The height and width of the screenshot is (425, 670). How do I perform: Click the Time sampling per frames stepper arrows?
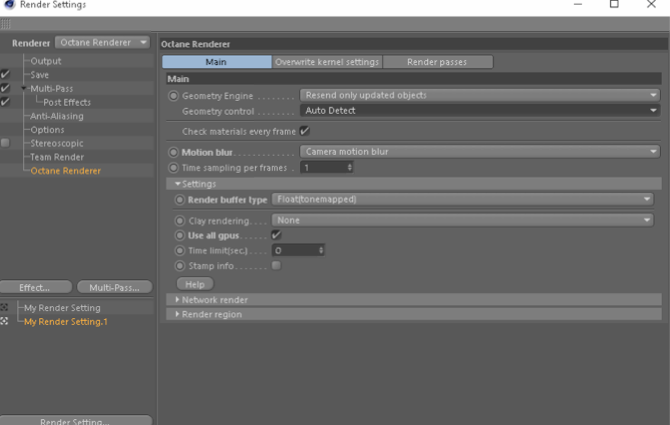pyautogui.click(x=350, y=167)
